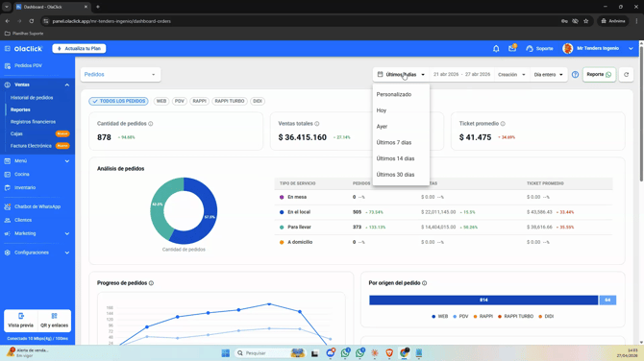Open Inventario from sidebar
The image size is (644, 361).
pos(25,187)
